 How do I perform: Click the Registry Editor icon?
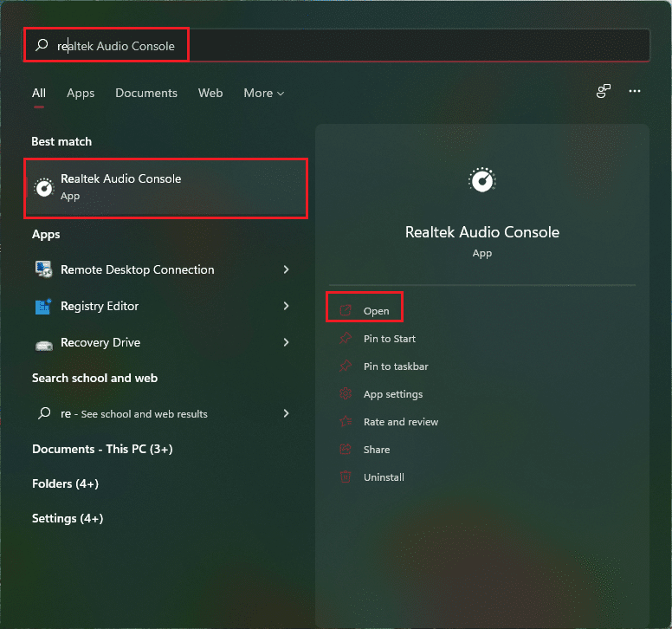pos(43,306)
